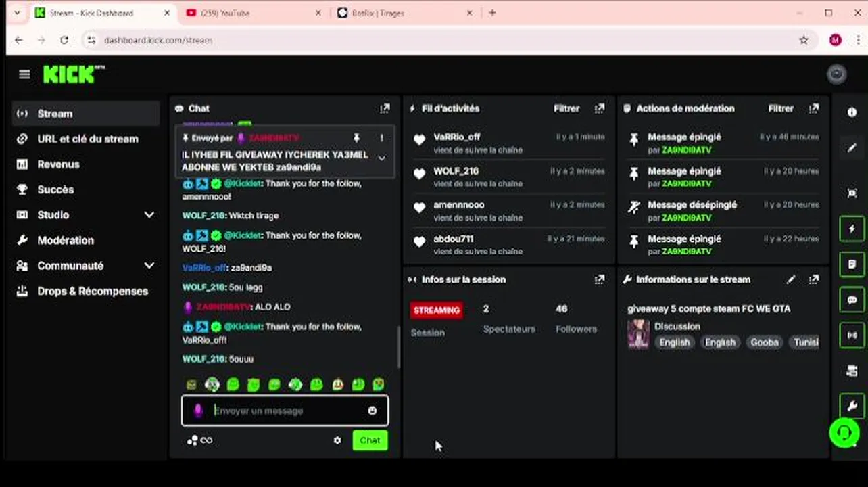Switch to the YouTube browser tab
The height and width of the screenshot is (487, 868).
pyautogui.click(x=254, y=13)
